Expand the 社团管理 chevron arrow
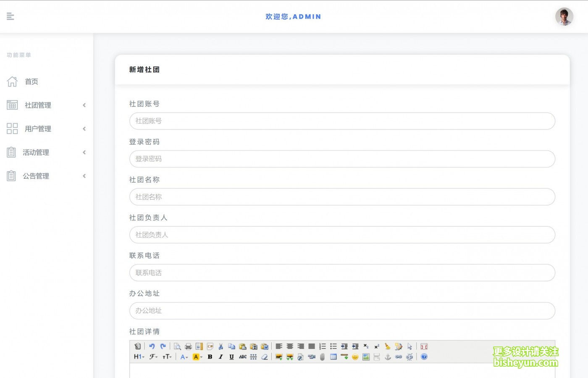The width and height of the screenshot is (588, 378). [84, 105]
